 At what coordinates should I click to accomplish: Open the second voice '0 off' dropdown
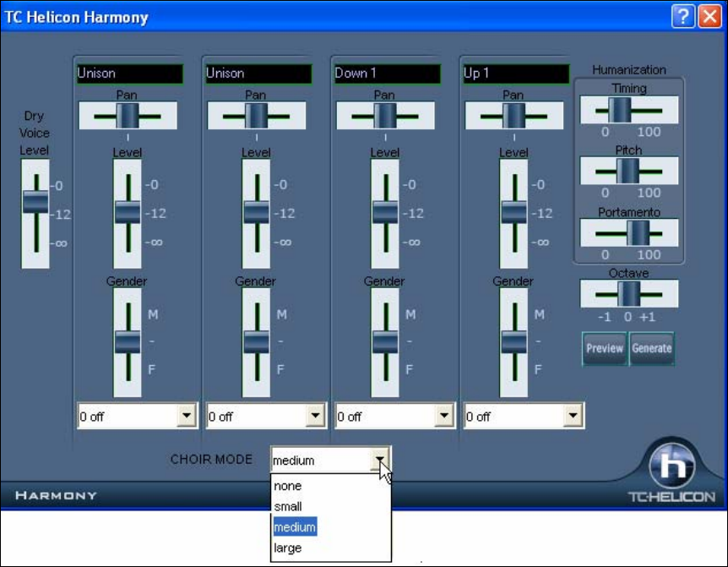tap(315, 416)
